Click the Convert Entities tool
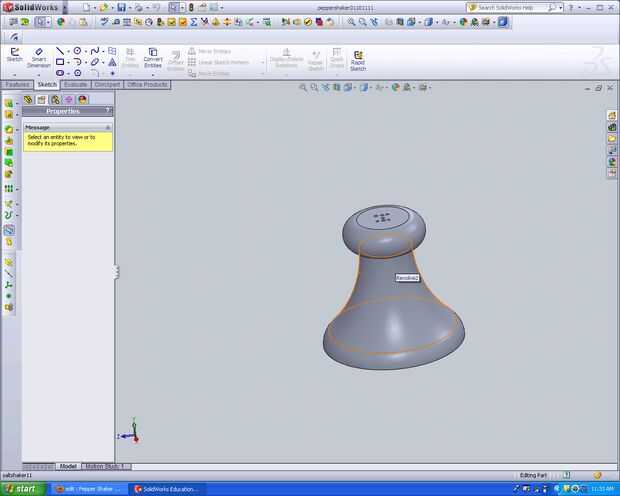The width and height of the screenshot is (620, 496). (x=153, y=58)
